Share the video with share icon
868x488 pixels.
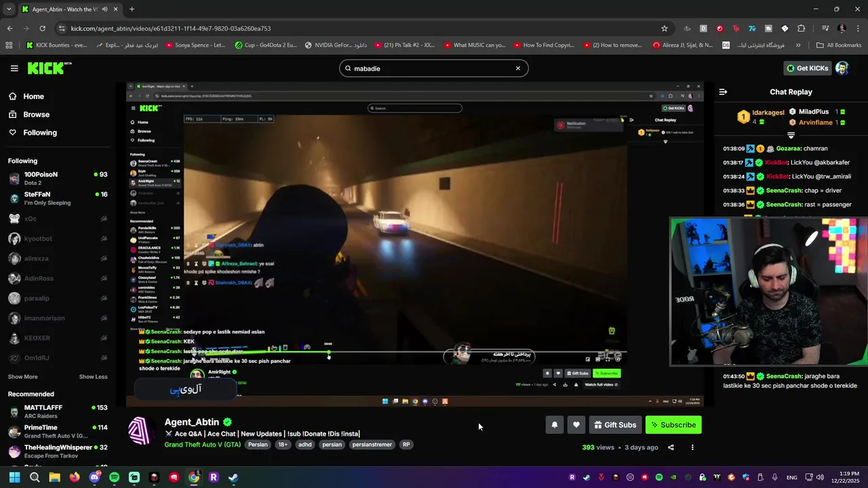click(671, 447)
